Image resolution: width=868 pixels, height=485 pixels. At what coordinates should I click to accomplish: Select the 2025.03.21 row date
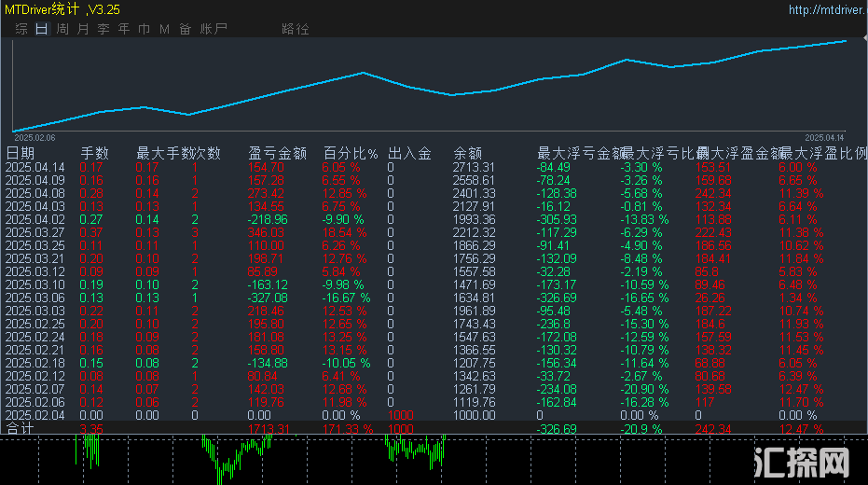click(34, 258)
